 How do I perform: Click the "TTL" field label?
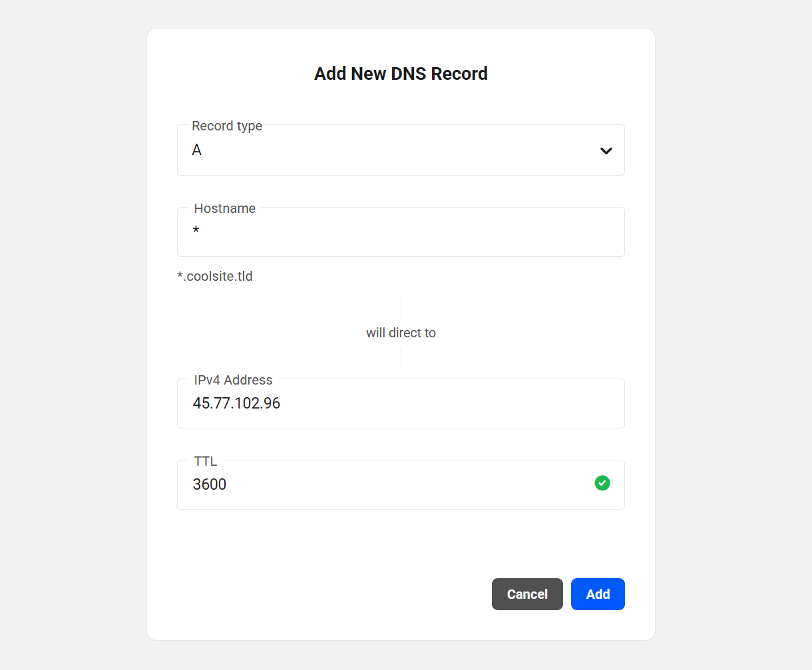[x=206, y=461]
